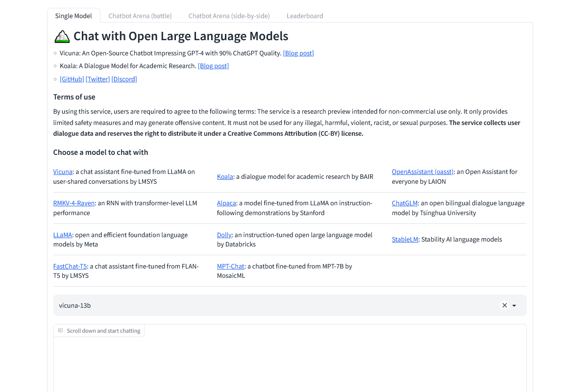Join via the Discord link
This screenshot has height=392, width=588.
(124, 79)
